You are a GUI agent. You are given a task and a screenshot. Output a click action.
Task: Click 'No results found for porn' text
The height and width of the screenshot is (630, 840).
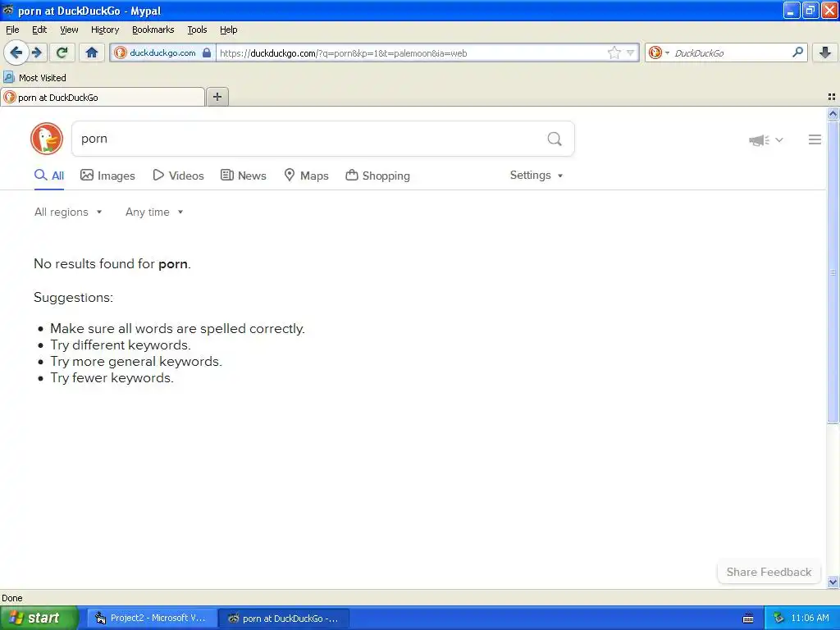tap(112, 263)
